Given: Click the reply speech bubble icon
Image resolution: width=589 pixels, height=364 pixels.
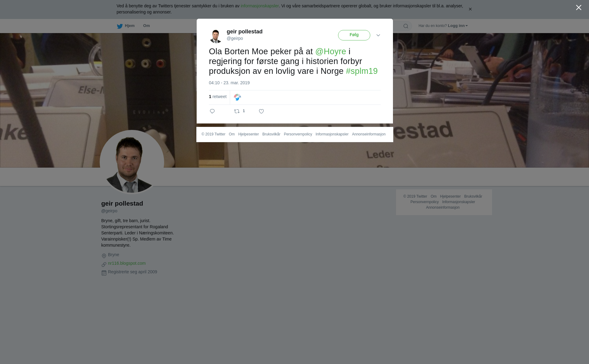Looking at the screenshot, I should pyautogui.click(x=212, y=111).
